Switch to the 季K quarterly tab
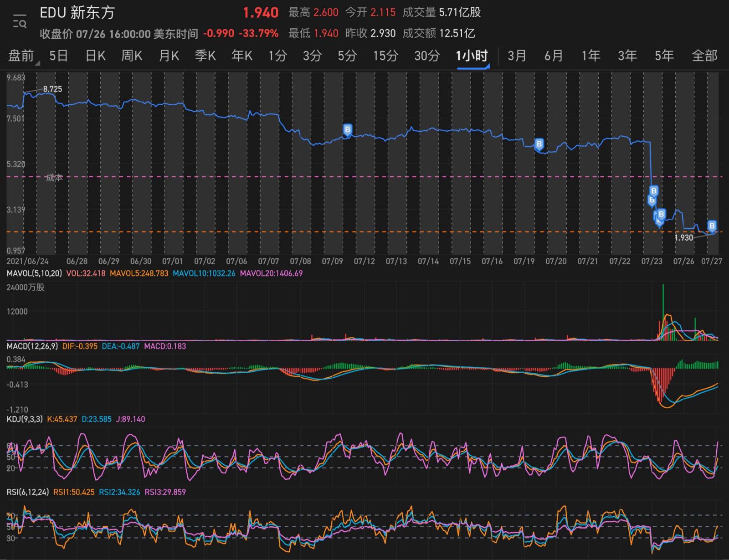The image size is (729, 560). click(205, 56)
